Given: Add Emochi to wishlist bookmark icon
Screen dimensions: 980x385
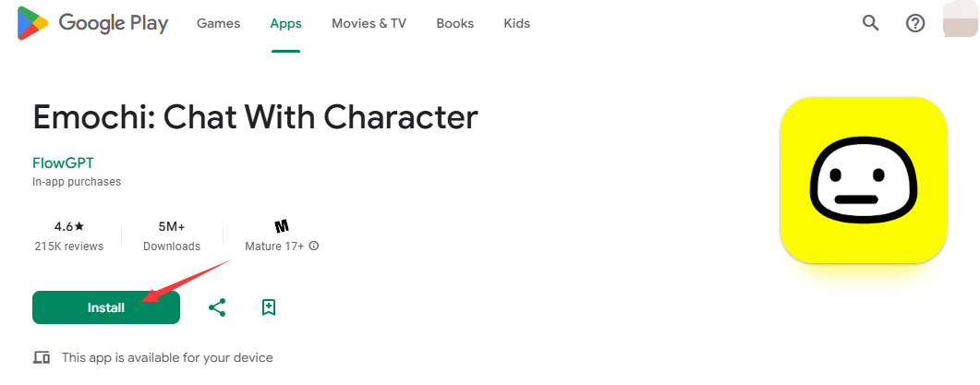Looking at the screenshot, I should click(x=269, y=307).
